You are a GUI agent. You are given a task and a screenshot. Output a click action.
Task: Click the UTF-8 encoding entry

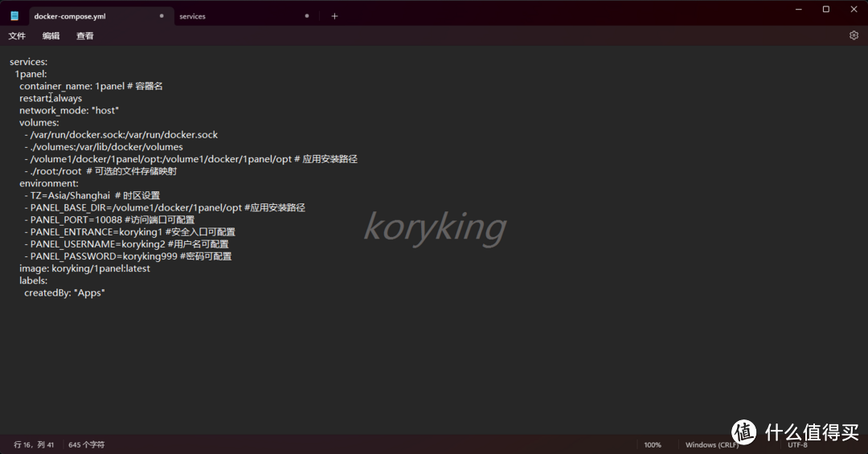tap(798, 444)
